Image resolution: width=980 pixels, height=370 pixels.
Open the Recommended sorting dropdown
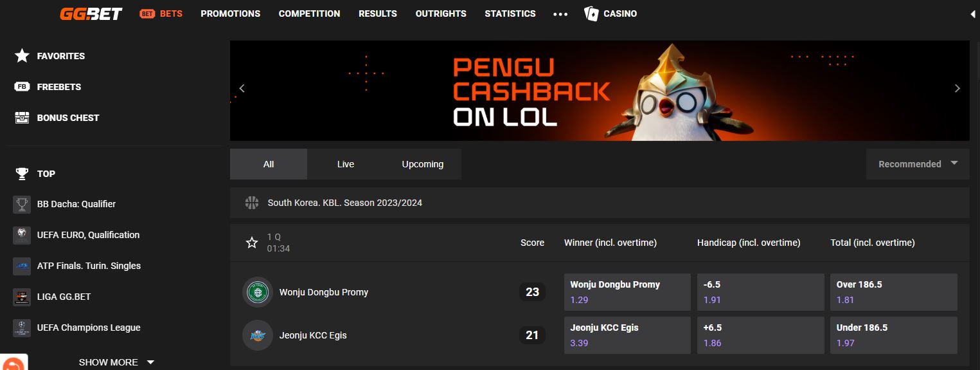(917, 164)
